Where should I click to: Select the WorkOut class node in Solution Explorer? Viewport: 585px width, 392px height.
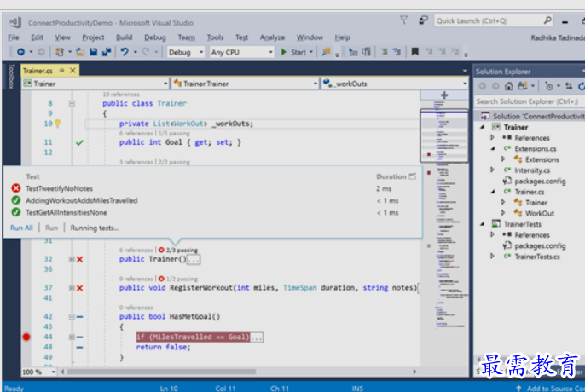[540, 213]
